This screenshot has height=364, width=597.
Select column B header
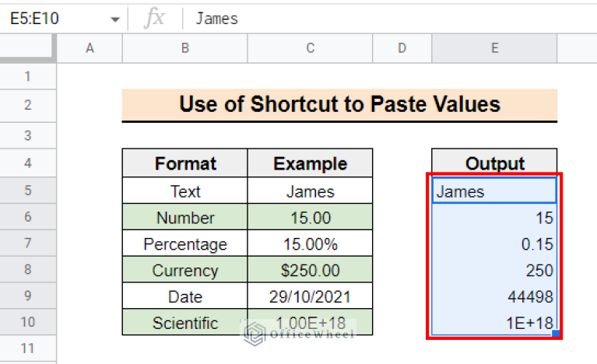tap(184, 48)
